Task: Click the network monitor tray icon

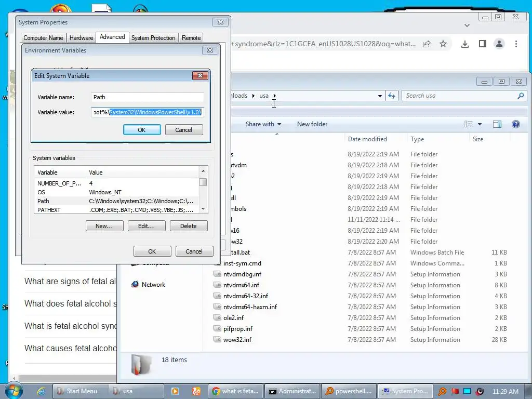Action: (467, 391)
